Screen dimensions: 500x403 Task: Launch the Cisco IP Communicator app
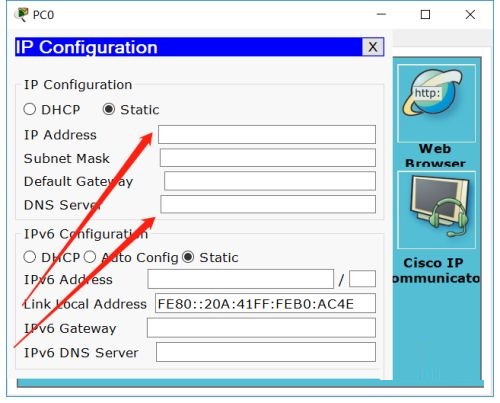click(436, 210)
